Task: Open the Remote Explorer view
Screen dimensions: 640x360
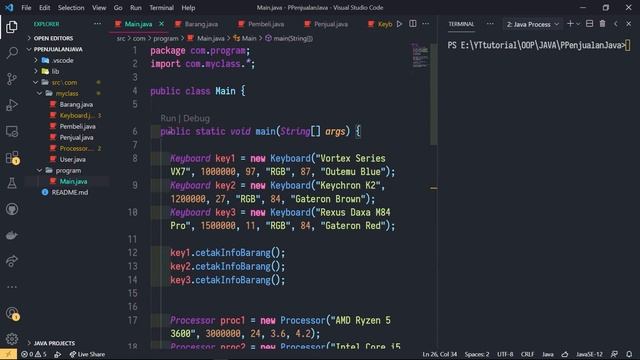Action: coord(12,131)
